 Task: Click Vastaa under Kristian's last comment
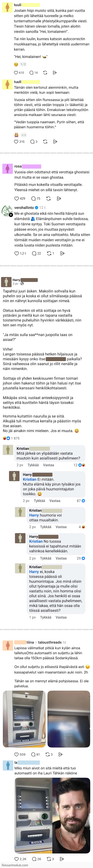(61, 617)
